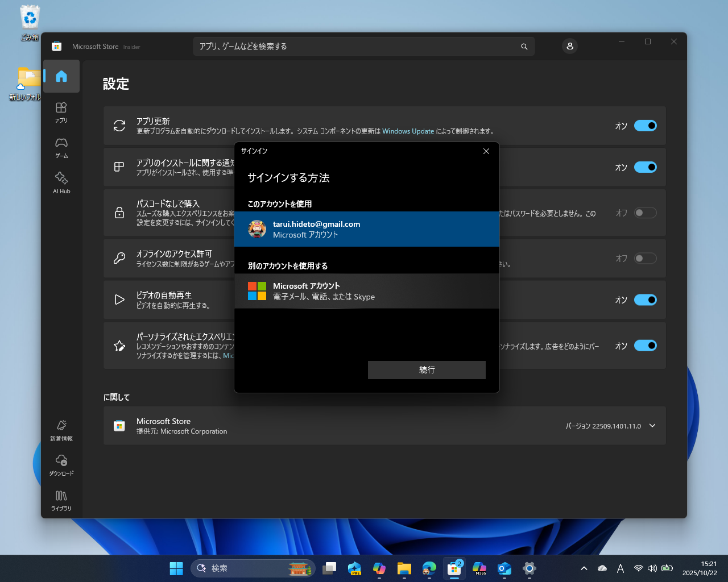Select the tarui.hideto@gmail.com account
Image resolution: width=728 pixels, height=582 pixels.
pos(367,229)
